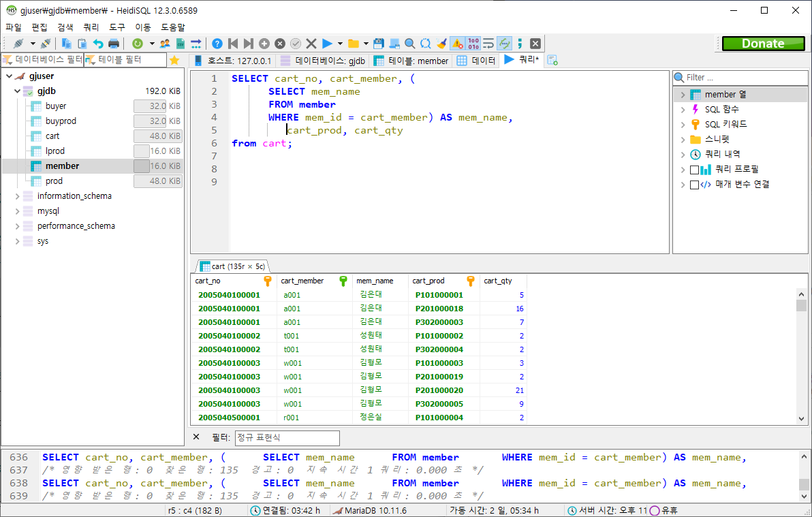Open the 쿼리 menu
The image size is (812, 517).
pos(91,27)
